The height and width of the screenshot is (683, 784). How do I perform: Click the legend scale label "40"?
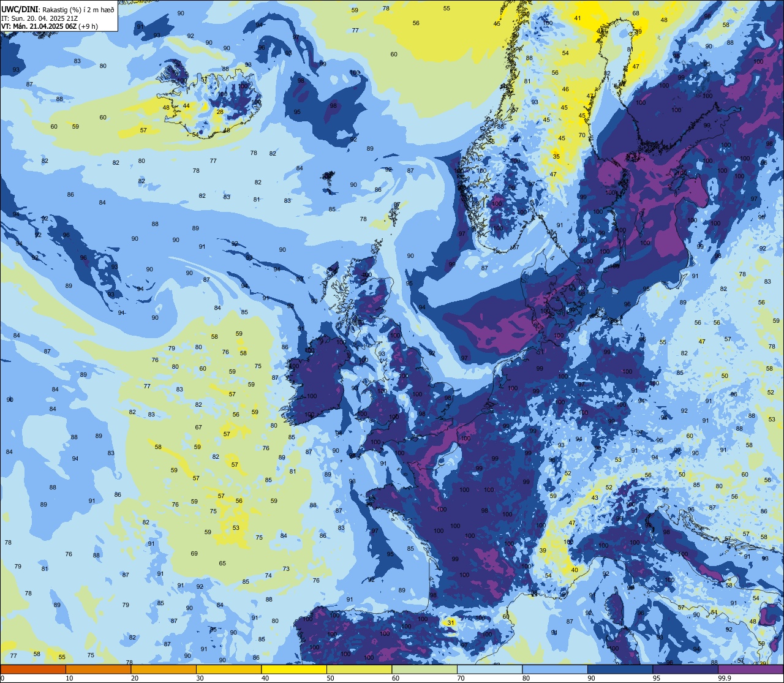(x=265, y=678)
